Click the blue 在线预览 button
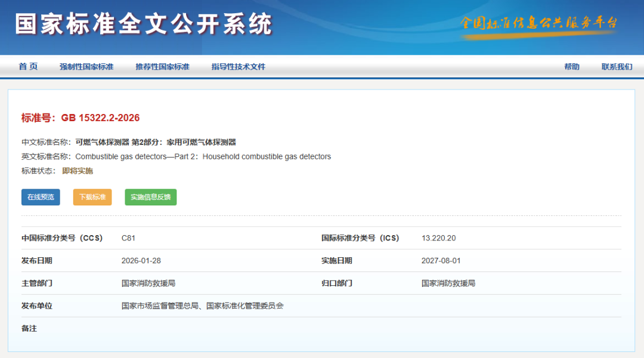This screenshot has height=358, width=644. (x=40, y=197)
